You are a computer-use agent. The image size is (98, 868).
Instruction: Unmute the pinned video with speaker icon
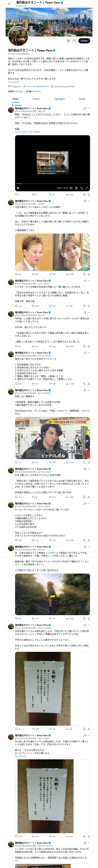71,188
